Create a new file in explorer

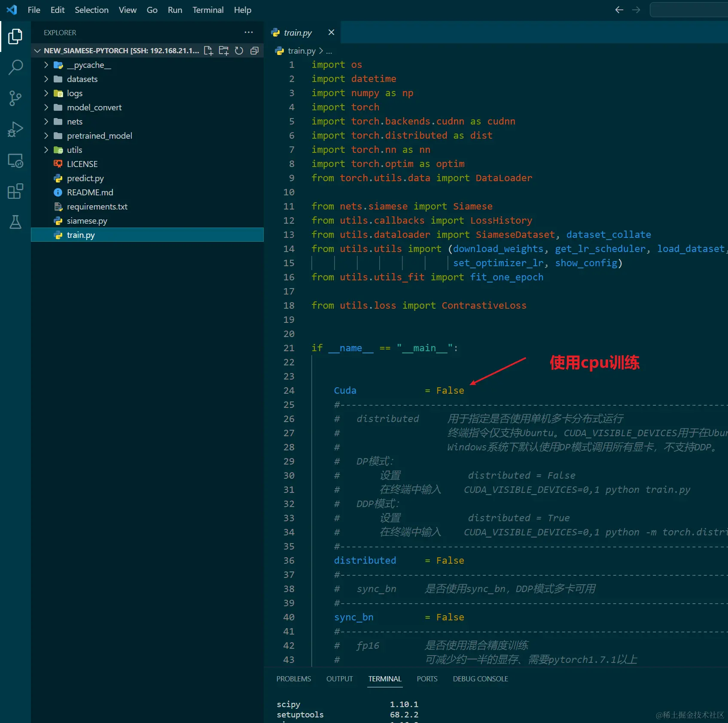pos(208,51)
